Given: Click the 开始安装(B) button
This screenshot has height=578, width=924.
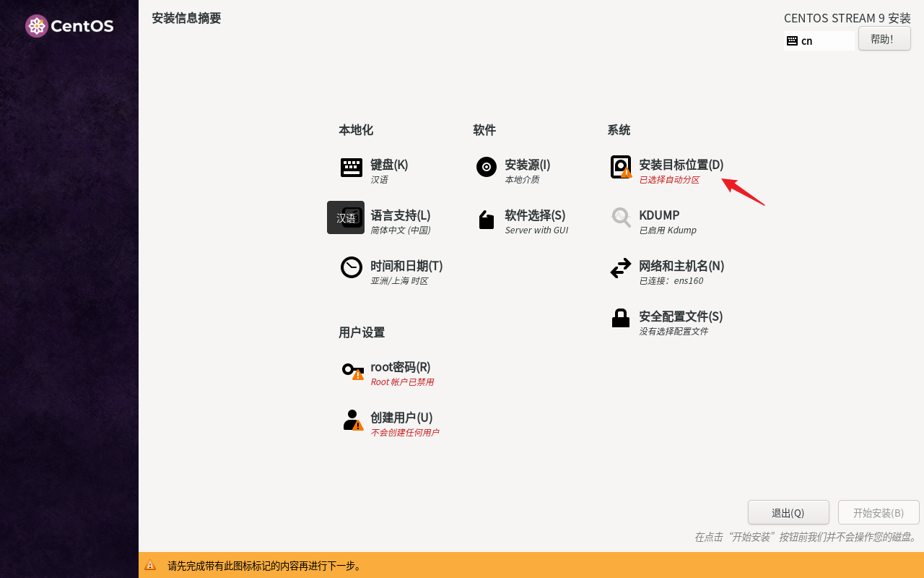Looking at the screenshot, I should [879, 513].
